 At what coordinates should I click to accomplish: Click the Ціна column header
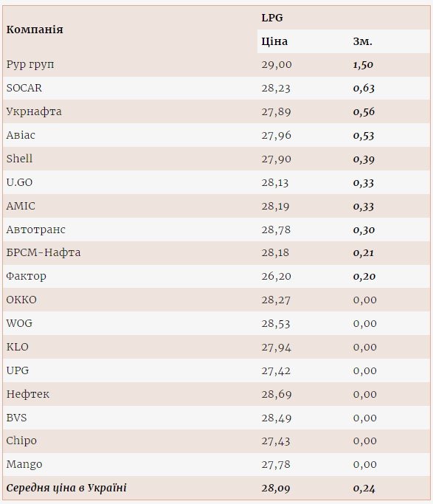coord(274,41)
